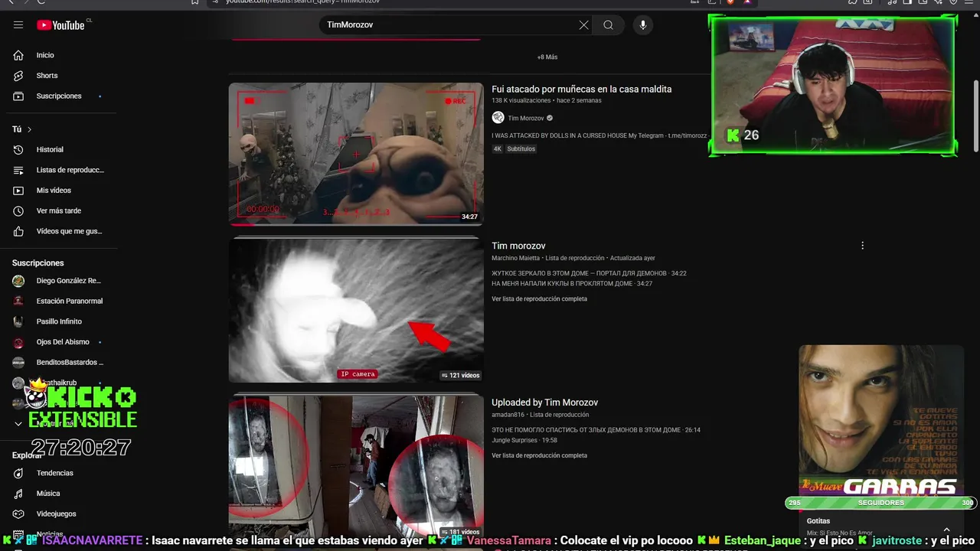
Task: Open more options for Tim morozov playlist
Action: tap(862, 246)
